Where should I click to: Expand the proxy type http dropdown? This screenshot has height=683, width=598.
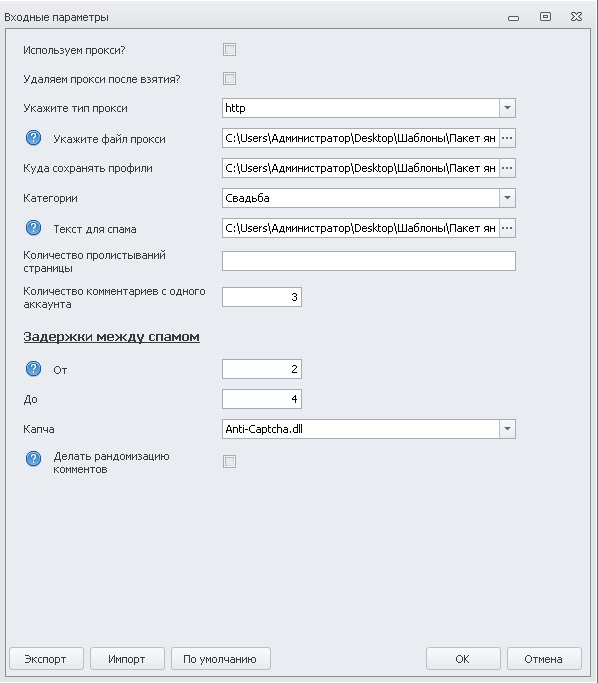507,108
